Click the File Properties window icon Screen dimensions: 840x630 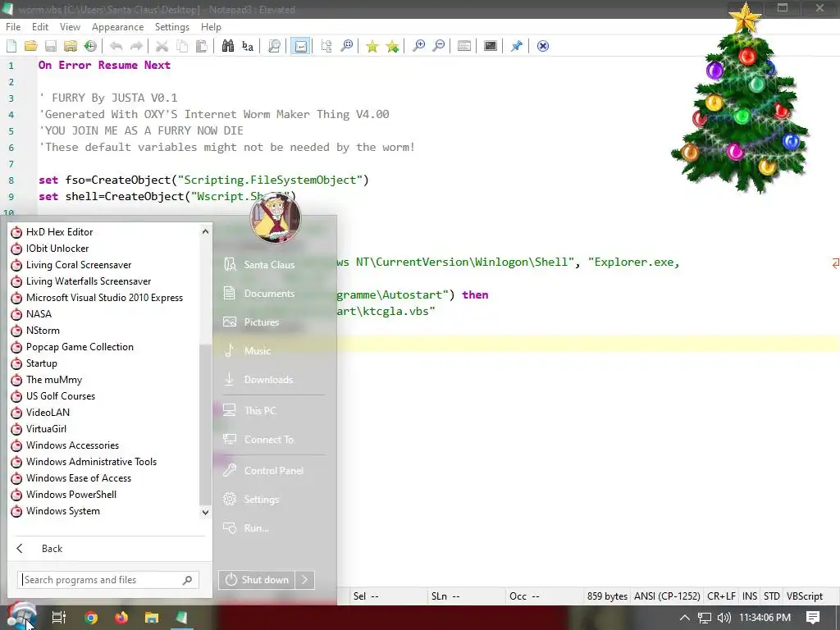click(464, 46)
